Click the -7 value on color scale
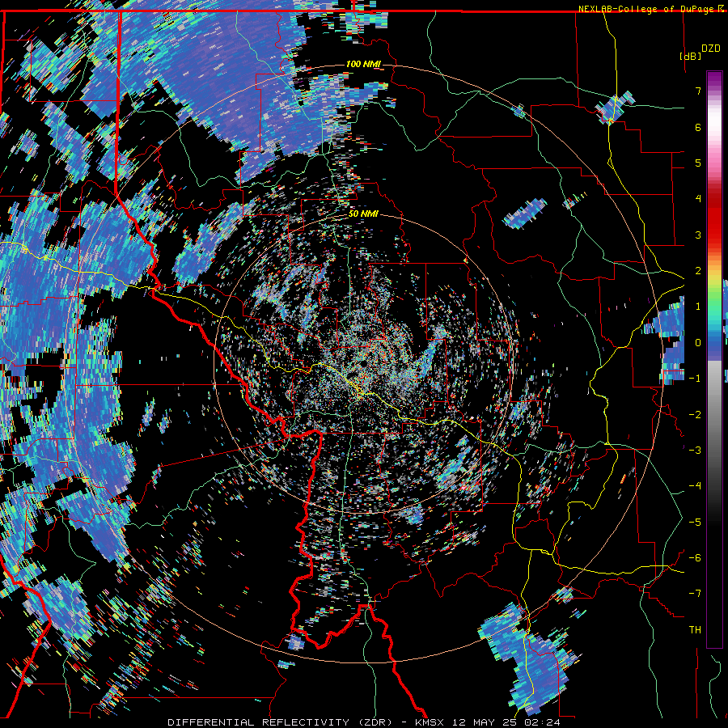This screenshot has height=728, width=728. (x=695, y=594)
